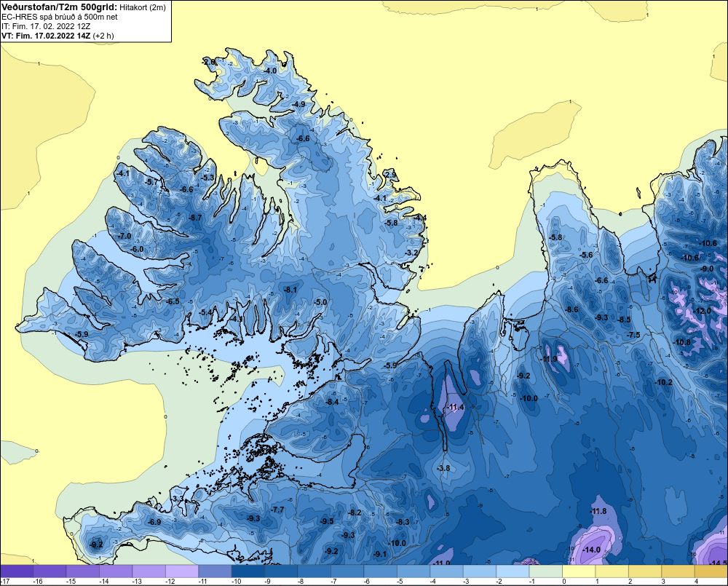Screen dimensions: 728x586
Task: Click the legend swatch between 3 and 4
Action: [678, 571]
